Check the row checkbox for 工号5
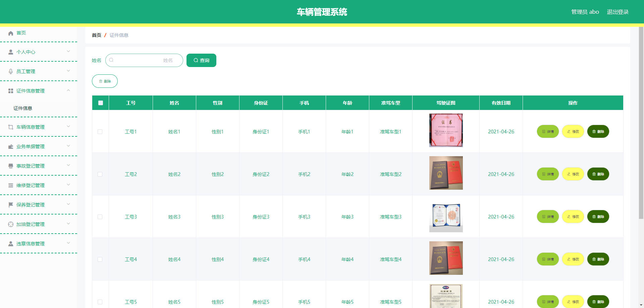Image resolution: width=644 pixels, height=308 pixels. 100,302
